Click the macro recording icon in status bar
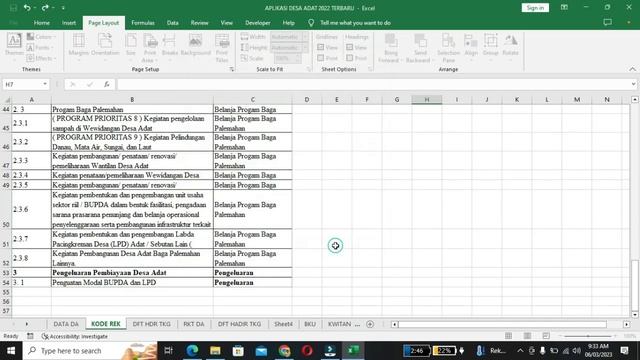 30,336
